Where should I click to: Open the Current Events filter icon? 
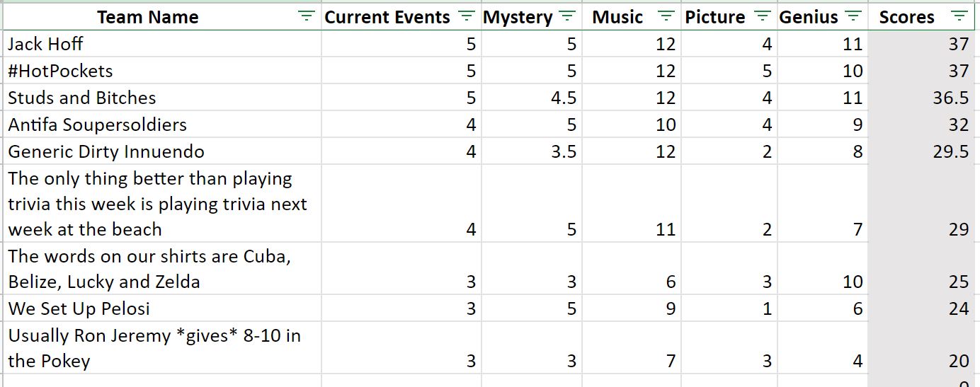click(466, 16)
